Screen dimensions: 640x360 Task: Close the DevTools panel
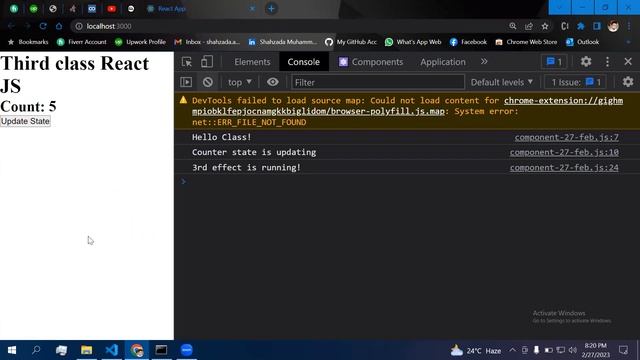pyautogui.click(x=628, y=62)
